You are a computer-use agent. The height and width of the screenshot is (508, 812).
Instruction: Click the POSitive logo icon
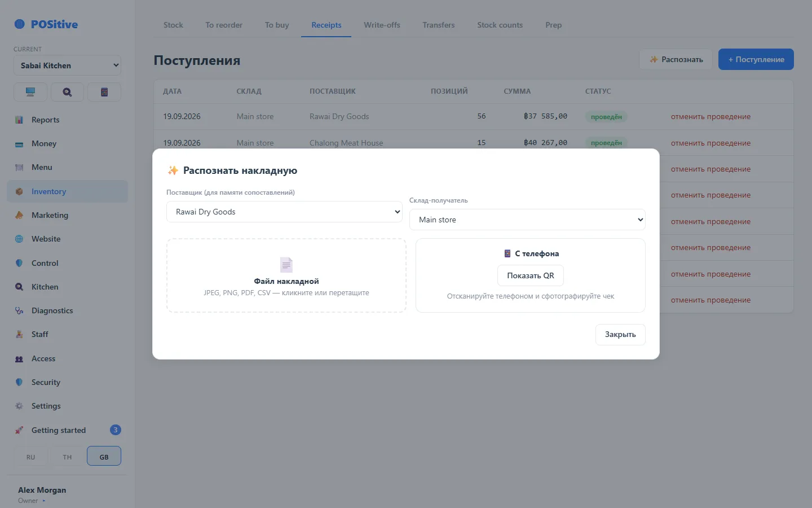[20, 24]
